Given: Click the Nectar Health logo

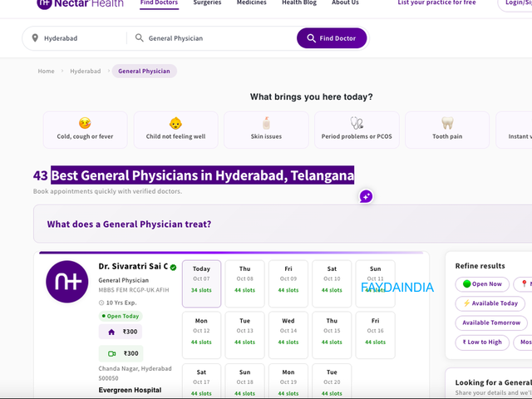Looking at the screenshot, I should pyautogui.click(x=80, y=3).
